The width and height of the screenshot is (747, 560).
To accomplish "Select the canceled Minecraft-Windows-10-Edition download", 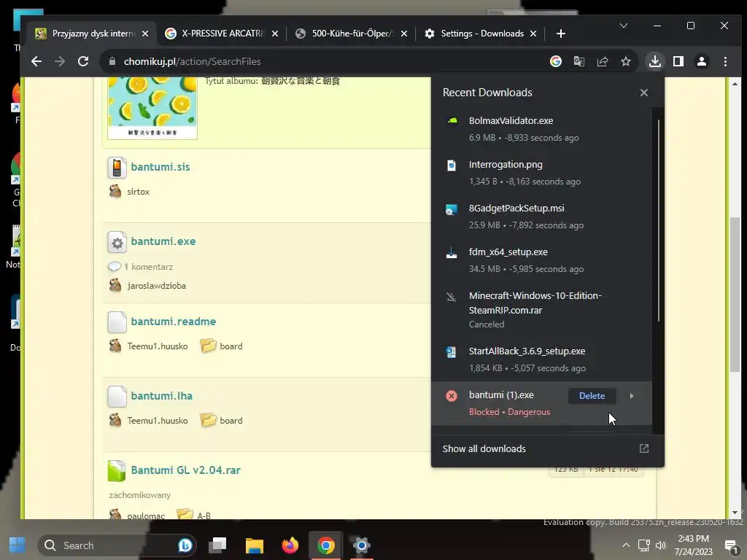I will point(542,309).
